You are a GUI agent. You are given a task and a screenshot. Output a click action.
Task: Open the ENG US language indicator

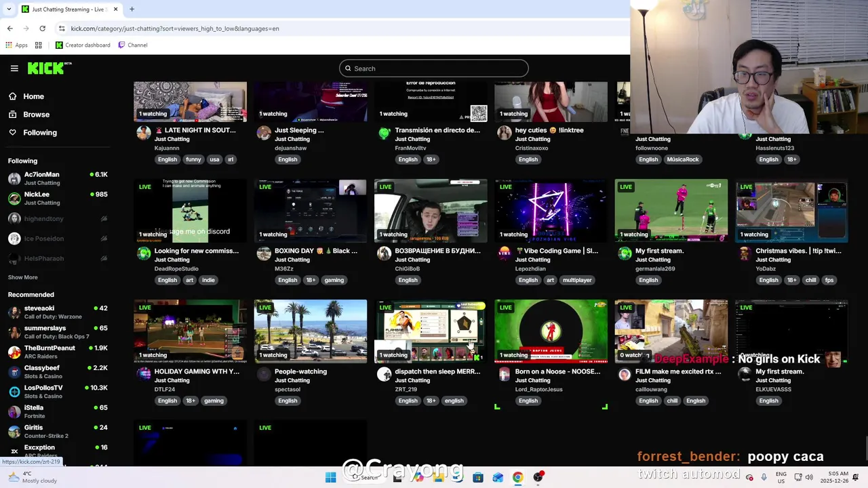click(x=781, y=477)
